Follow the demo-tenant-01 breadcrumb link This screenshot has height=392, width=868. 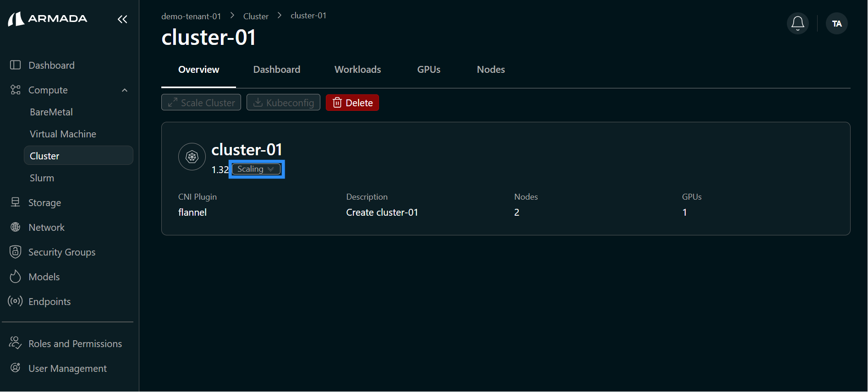pyautogui.click(x=191, y=16)
